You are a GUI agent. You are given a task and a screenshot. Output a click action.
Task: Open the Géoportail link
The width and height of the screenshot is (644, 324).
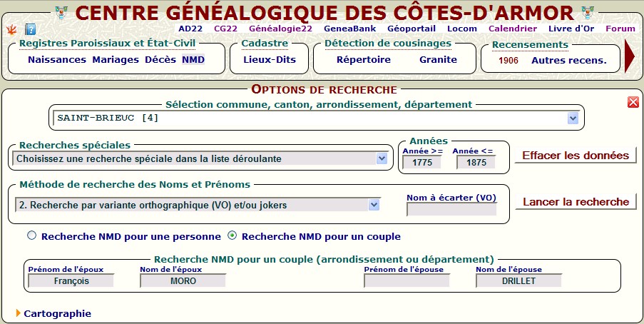click(x=412, y=29)
